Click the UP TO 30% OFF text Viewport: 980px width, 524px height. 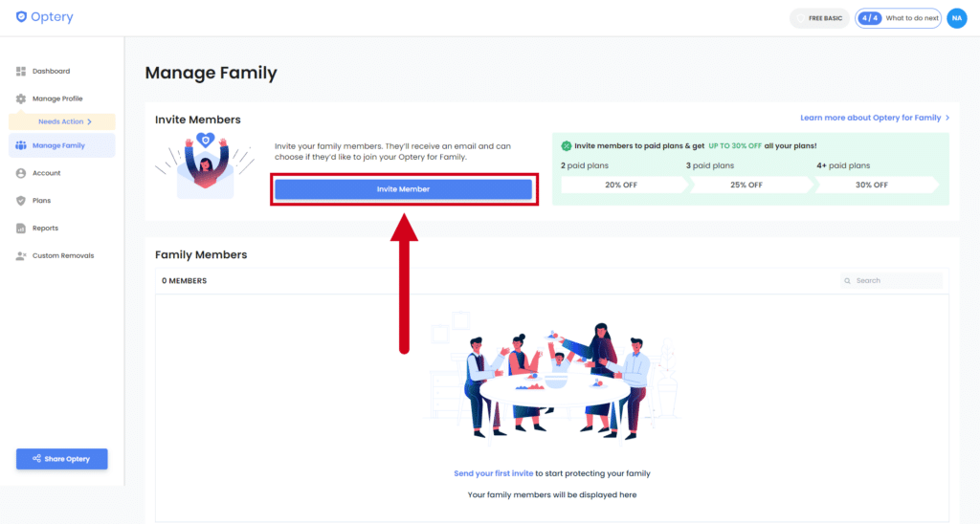coord(734,145)
